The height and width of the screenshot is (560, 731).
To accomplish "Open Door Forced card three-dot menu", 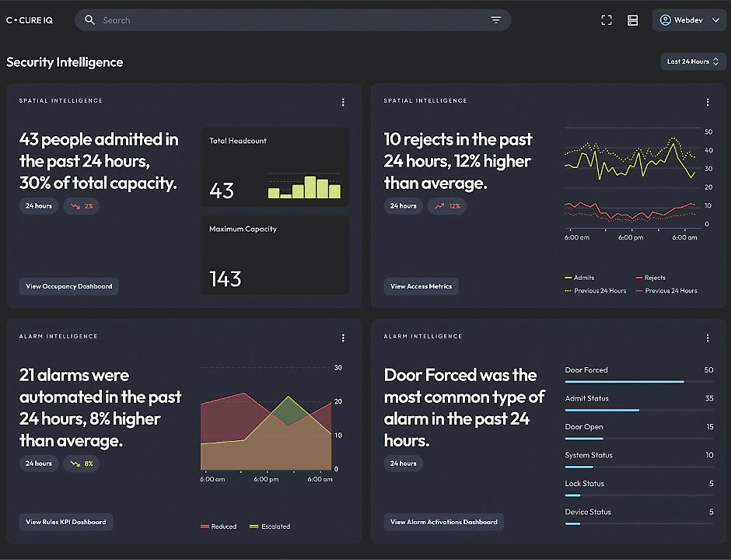I will [708, 338].
